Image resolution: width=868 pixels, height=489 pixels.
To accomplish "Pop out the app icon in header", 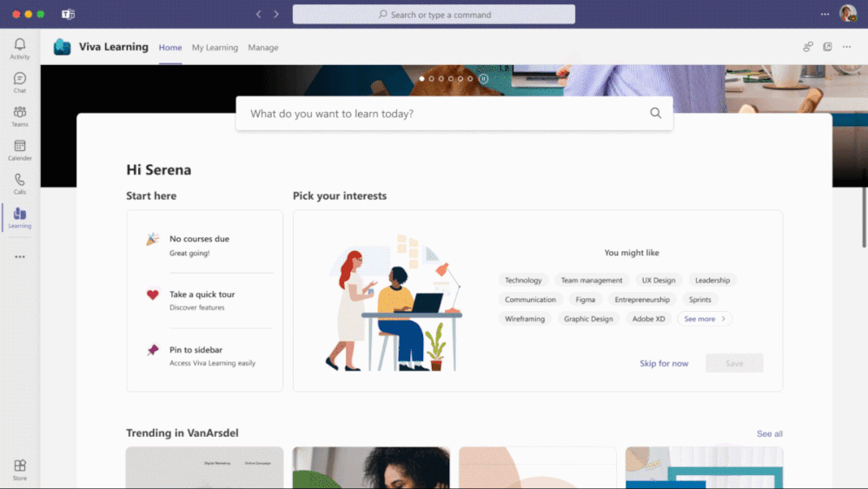I will (x=827, y=47).
